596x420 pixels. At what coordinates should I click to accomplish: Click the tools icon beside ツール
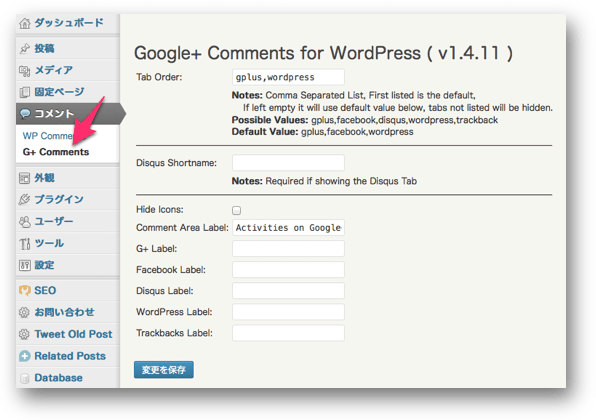point(25,243)
